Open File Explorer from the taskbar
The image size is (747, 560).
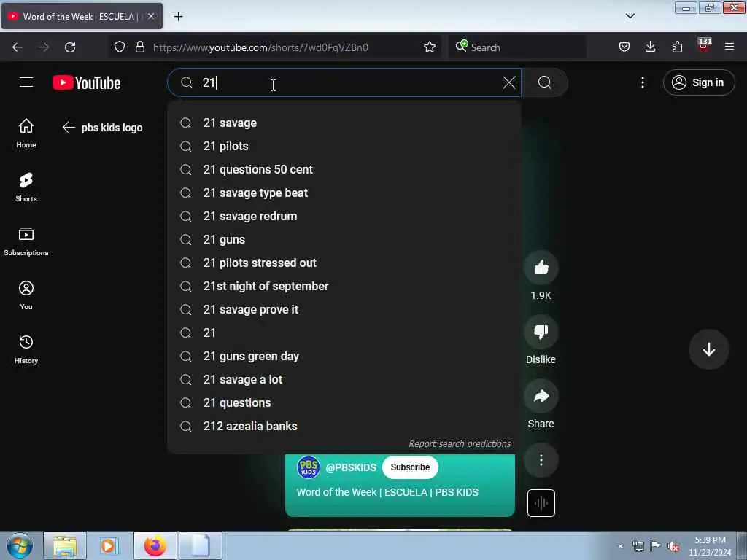[65, 545]
